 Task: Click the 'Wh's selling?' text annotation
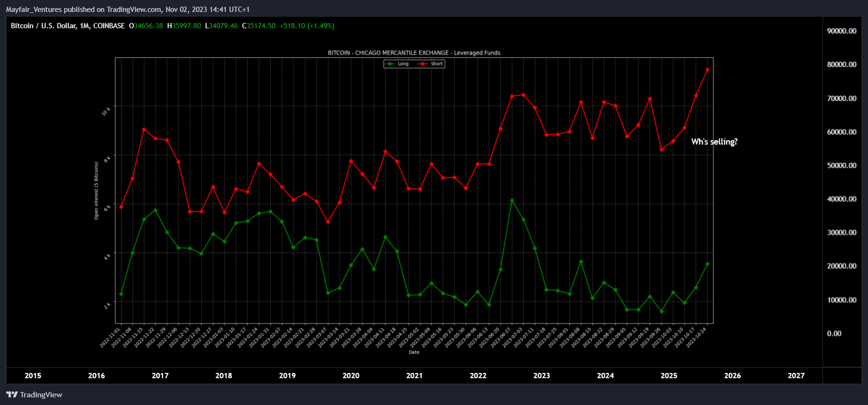(714, 142)
